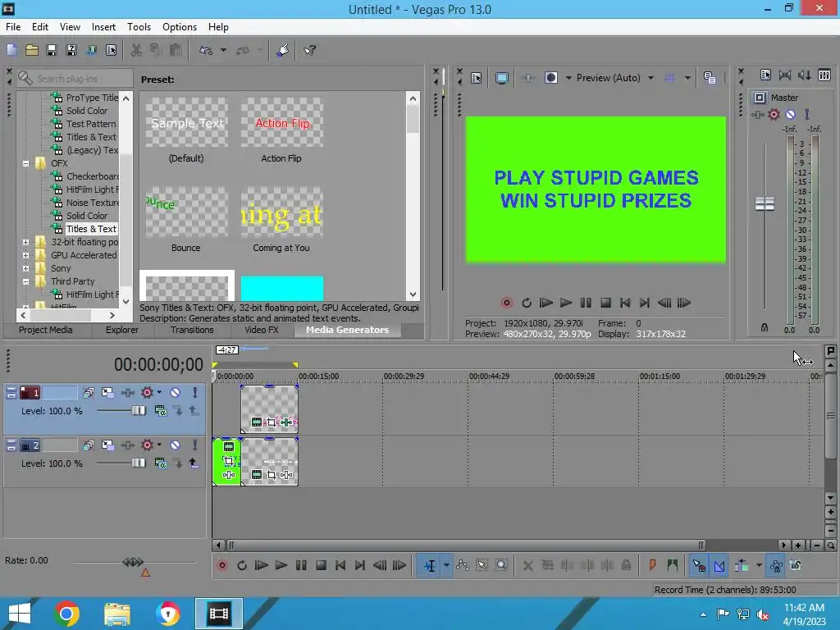Click the Search plug-ins field
840x630 pixels.
(75, 79)
